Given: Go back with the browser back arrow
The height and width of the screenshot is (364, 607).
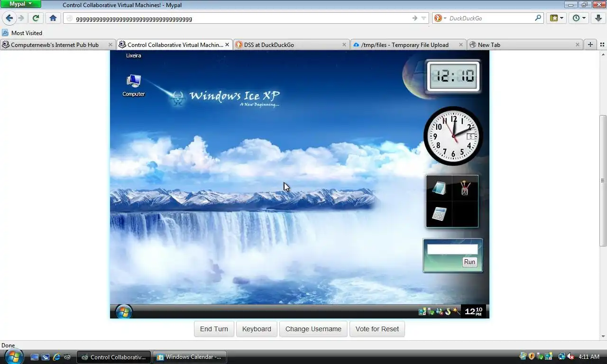Looking at the screenshot, I should pos(9,18).
